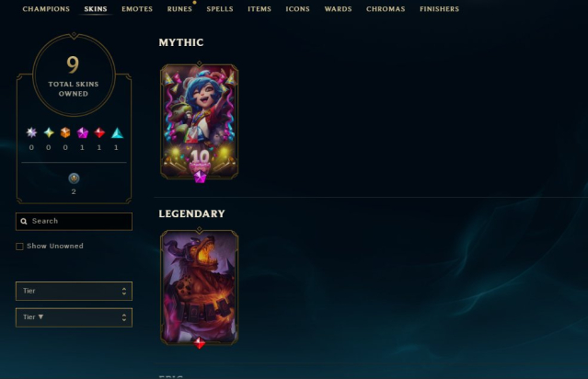This screenshot has width=588, height=379.
Task: Open the Runes tab
Action: (x=179, y=9)
